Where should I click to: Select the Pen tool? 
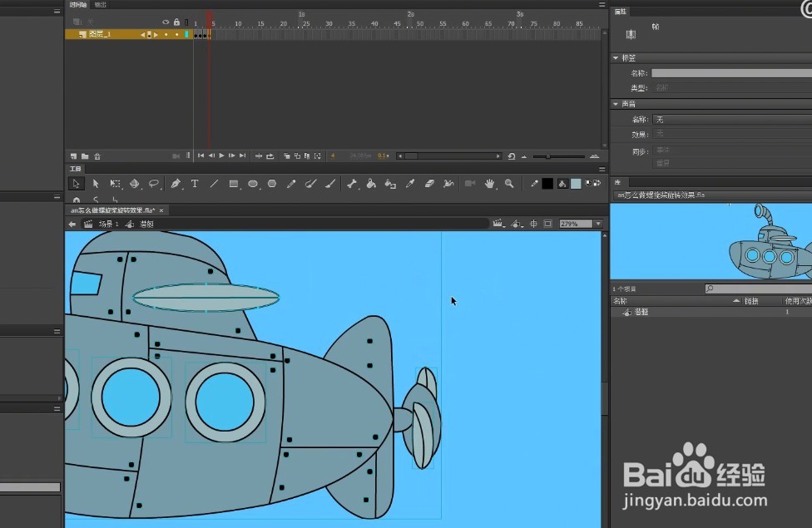[x=176, y=184]
